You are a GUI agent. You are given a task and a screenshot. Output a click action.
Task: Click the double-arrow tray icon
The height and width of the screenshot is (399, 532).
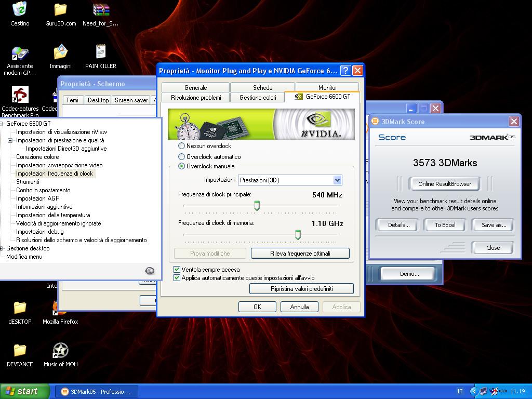click(503, 391)
